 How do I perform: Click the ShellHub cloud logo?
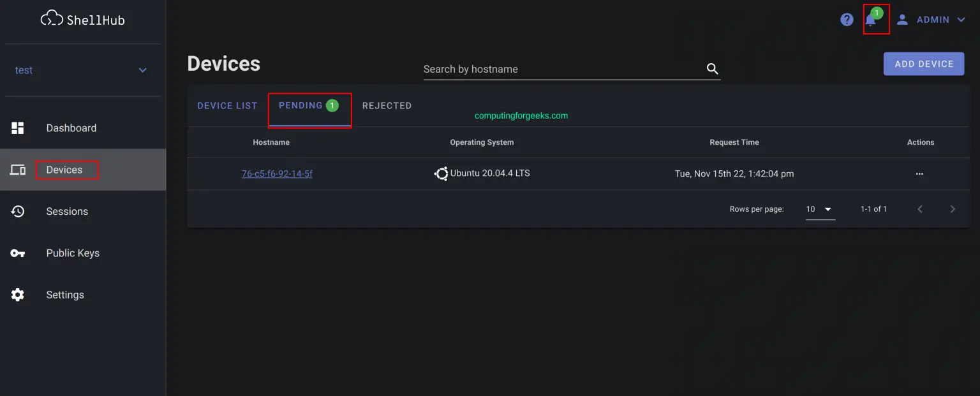[52, 19]
